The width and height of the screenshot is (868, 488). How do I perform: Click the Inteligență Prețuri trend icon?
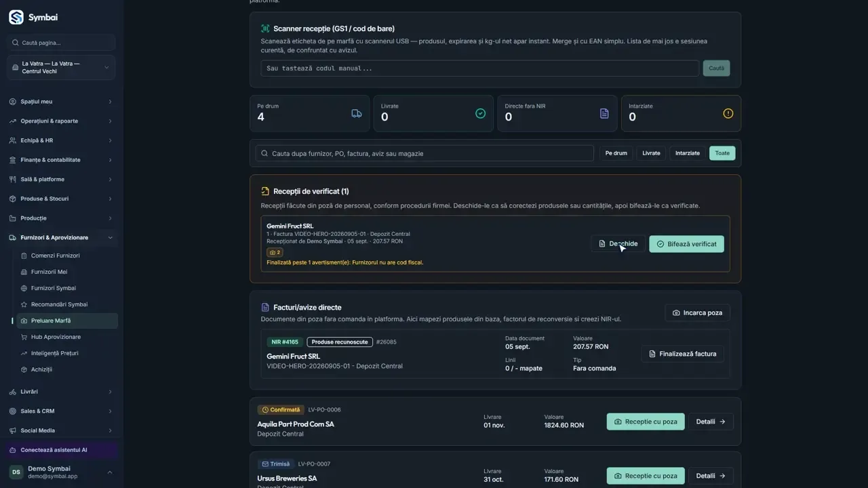click(24, 353)
